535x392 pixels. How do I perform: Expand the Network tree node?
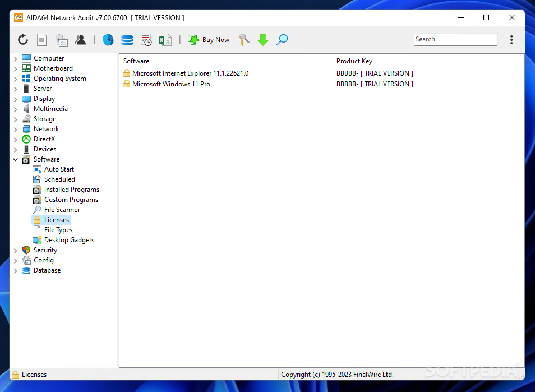click(15, 130)
